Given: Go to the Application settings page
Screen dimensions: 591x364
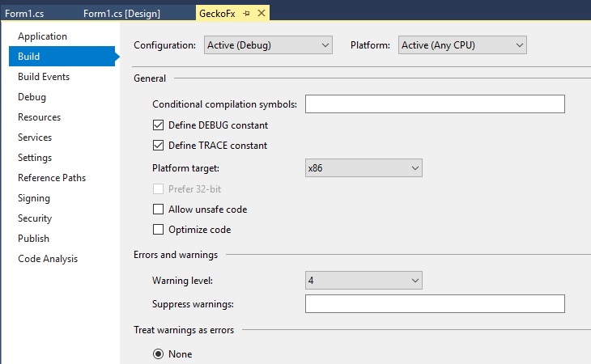Looking at the screenshot, I should (42, 36).
